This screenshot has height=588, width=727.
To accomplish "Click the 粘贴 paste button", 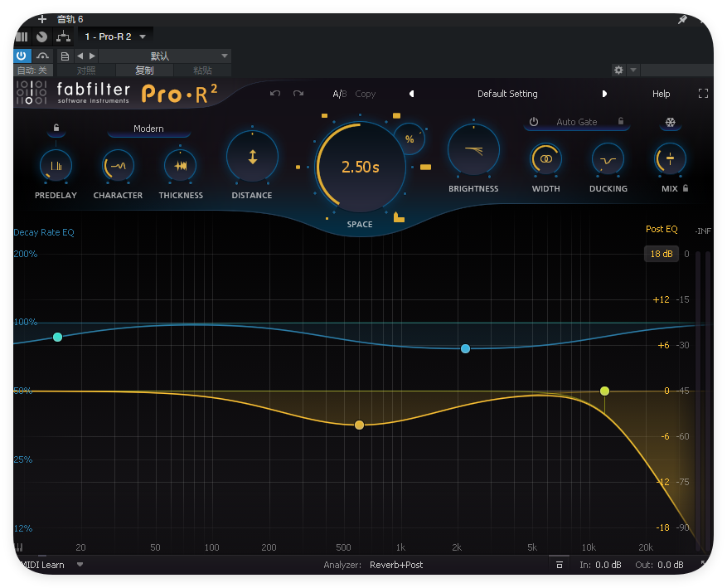I will point(202,70).
